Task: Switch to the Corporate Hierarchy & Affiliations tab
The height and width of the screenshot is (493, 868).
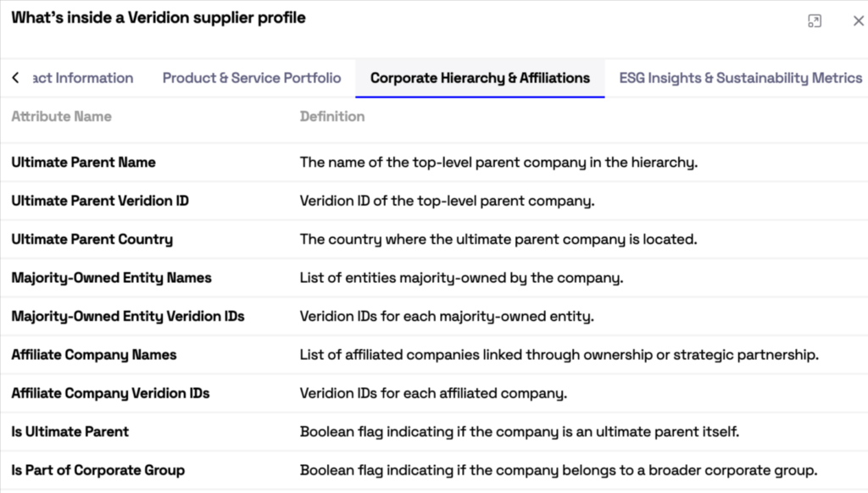Action: [x=480, y=77]
